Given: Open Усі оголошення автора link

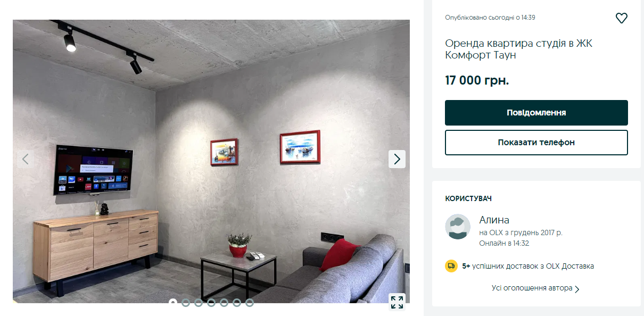Looking at the screenshot, I should (x=532, y=288).
